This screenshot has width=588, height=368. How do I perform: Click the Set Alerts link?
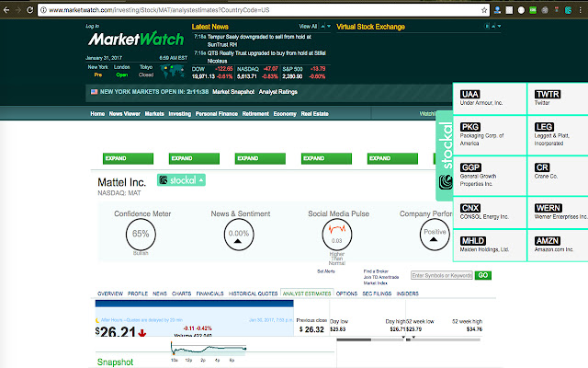pyautogui.click(x=326, y=271)
